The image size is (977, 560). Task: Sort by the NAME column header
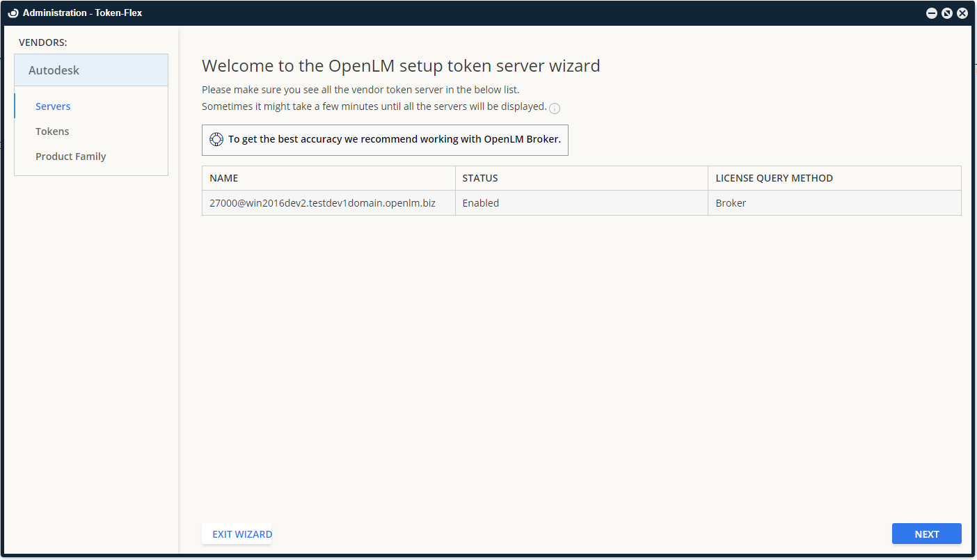(x=224, y=178)
